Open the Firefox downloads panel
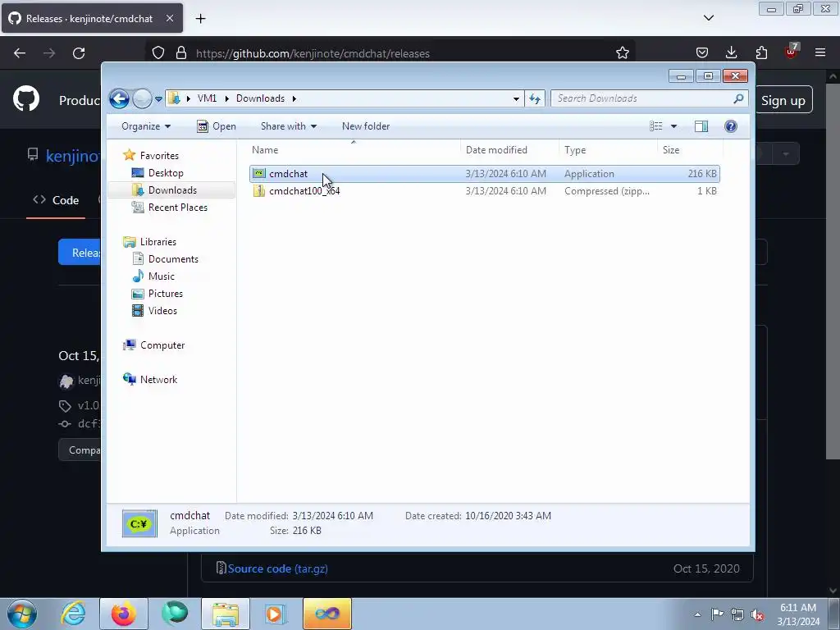 point(731,52)
